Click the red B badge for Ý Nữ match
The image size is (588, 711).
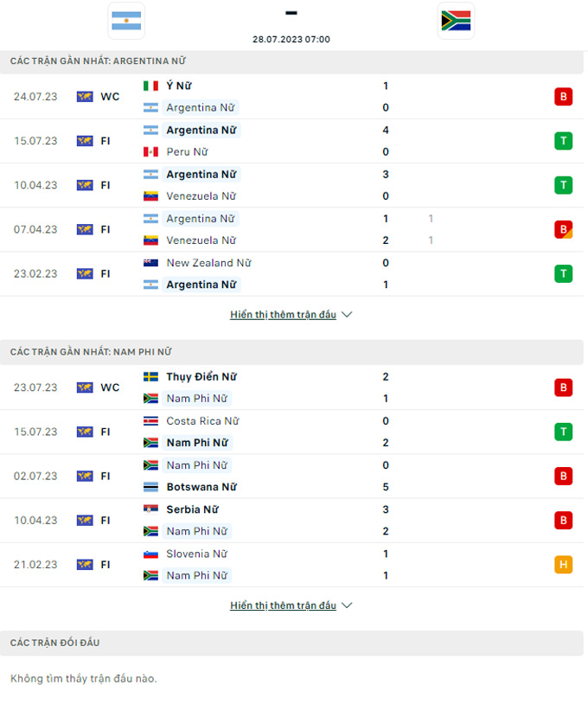[x=563, y=97]
